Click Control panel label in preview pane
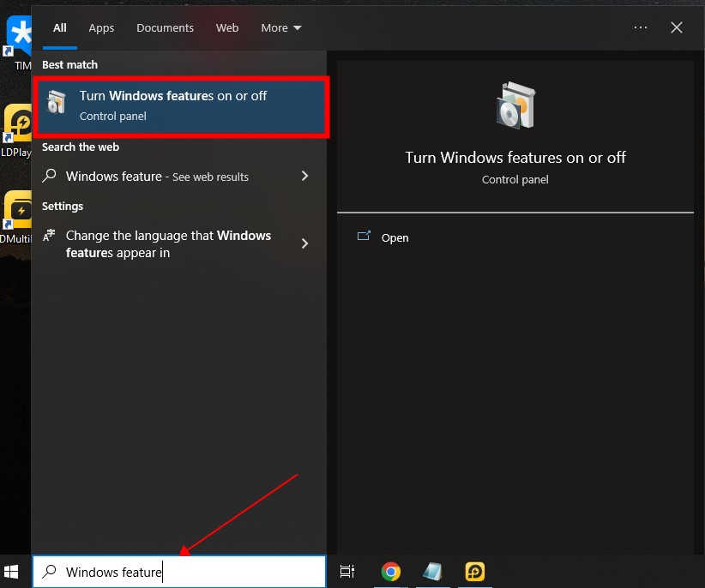The image size is (705, 588). pyautogui.click(x=515, y=180)
